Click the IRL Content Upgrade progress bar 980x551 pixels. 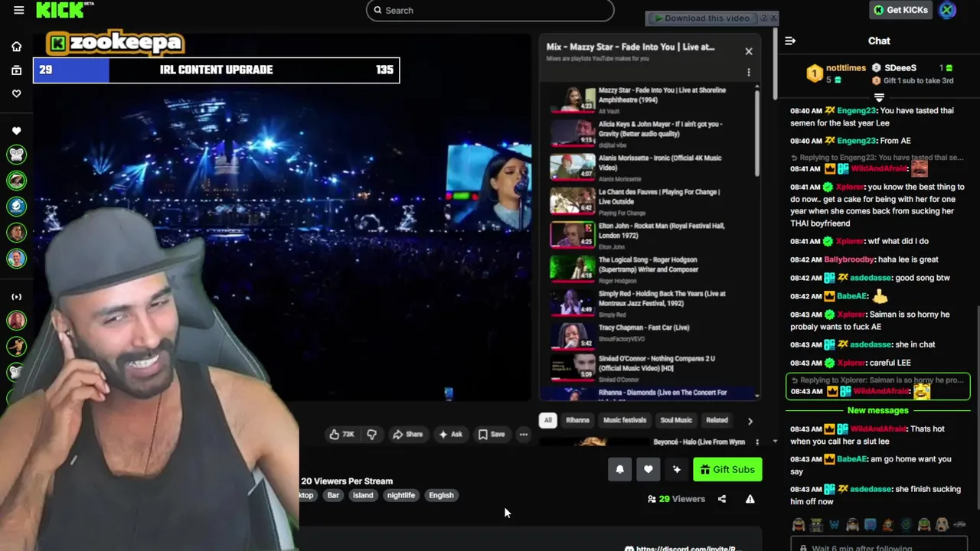[x=216, y=70]
